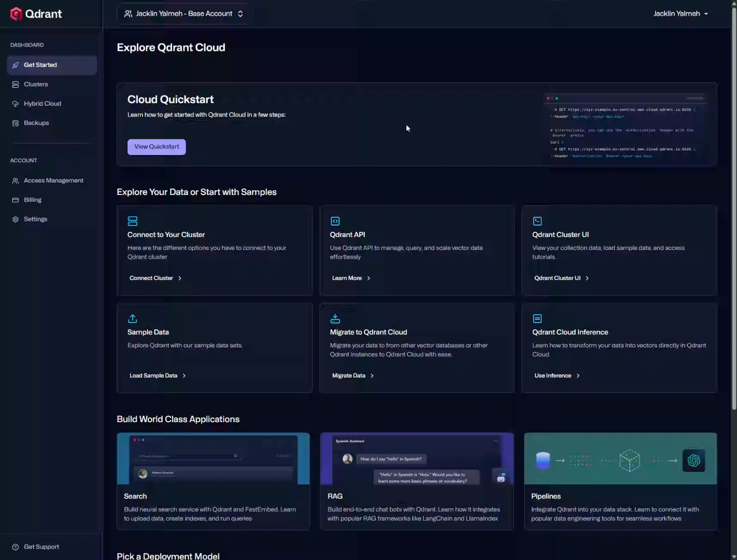Click the Backups sidebar icon
737x560 pixels.
click(x=16, y=123)
